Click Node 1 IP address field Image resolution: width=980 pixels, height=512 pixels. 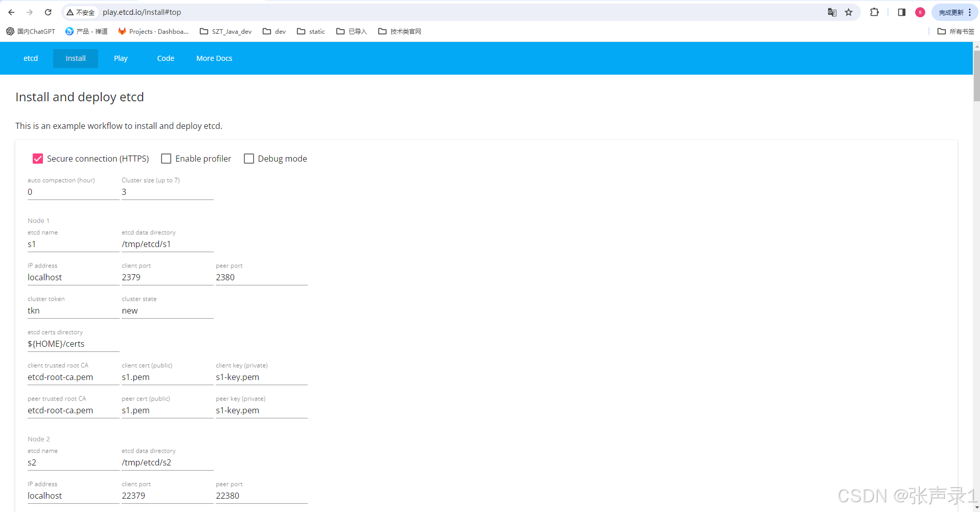[73, 277]
